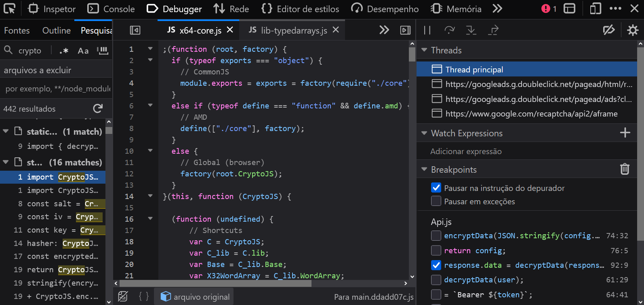Remove all breakpoints trash icon
This screenshot has height=305, width=644.
[x=625, y=169]
